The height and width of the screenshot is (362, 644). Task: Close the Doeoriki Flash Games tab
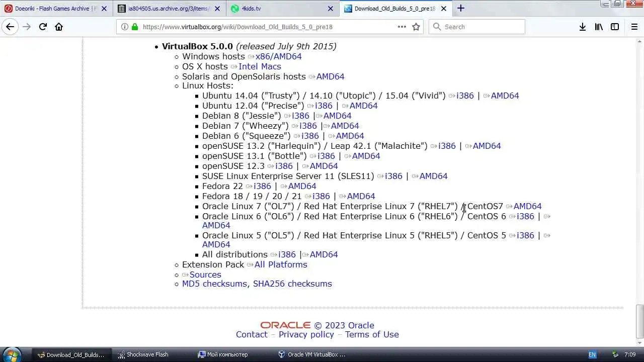tap(104, 9)
